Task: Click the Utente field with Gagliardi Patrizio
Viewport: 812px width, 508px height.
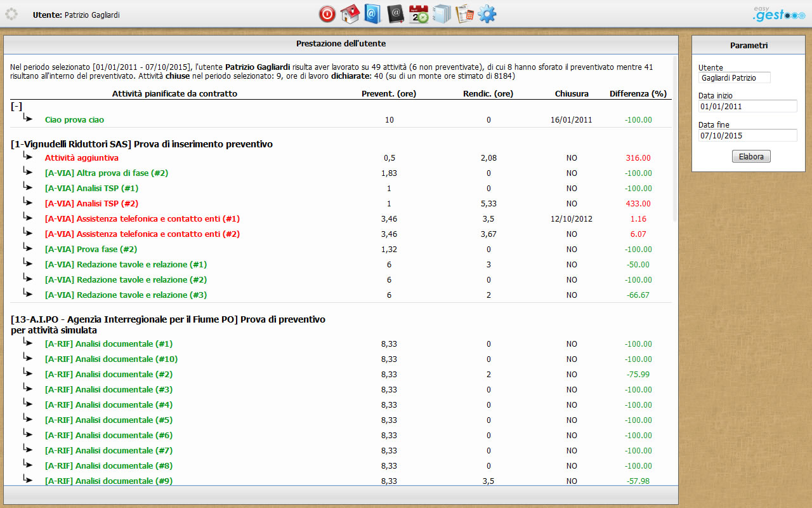Action: coord(735,77)
